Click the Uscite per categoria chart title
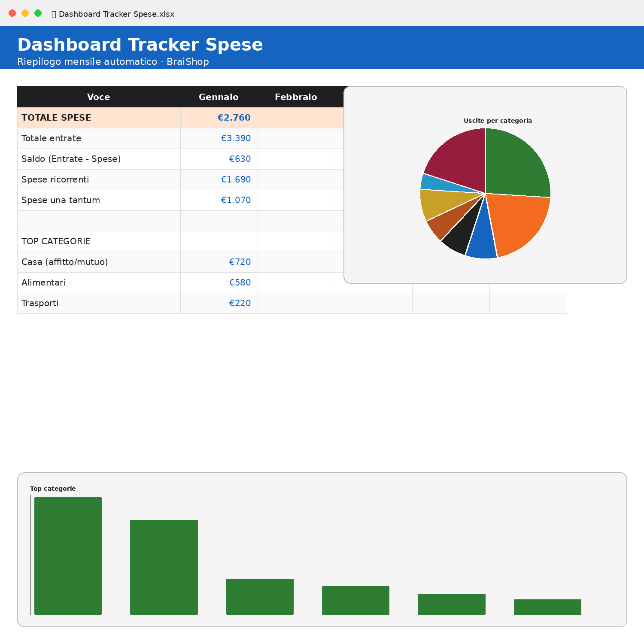 click(498, 121)
